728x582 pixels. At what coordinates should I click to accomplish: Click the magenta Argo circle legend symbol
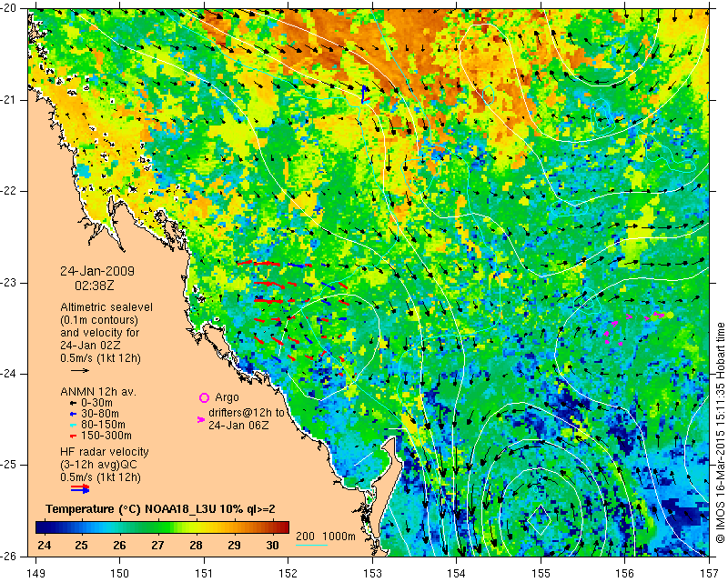[204, 397]
